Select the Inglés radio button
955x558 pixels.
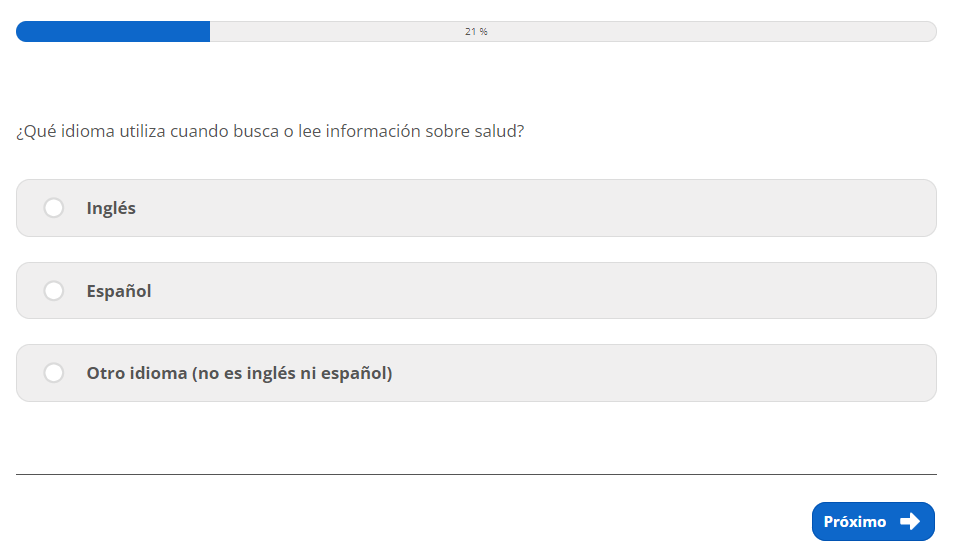point(54,208)
